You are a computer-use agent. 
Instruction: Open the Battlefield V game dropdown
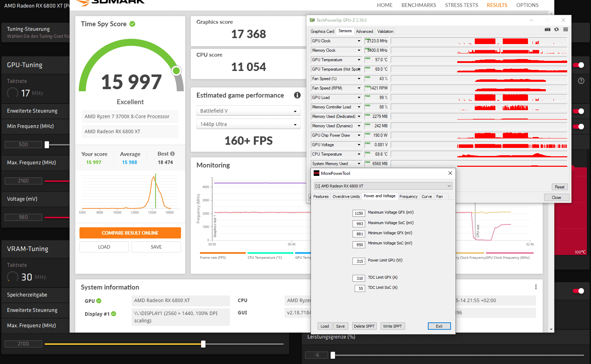pos(248,111)
